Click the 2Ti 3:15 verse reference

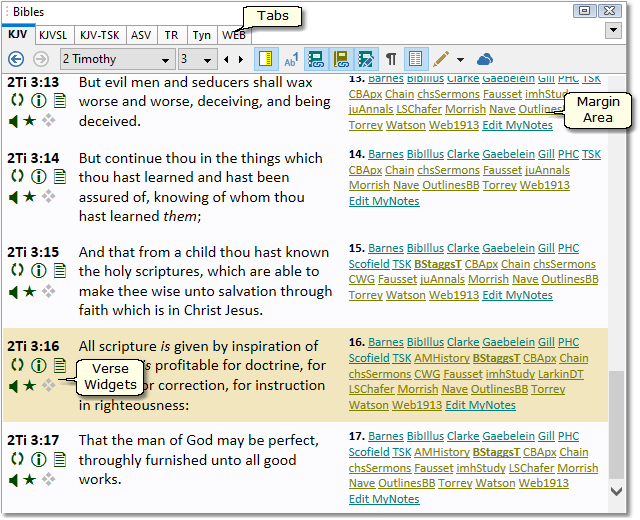33,252
